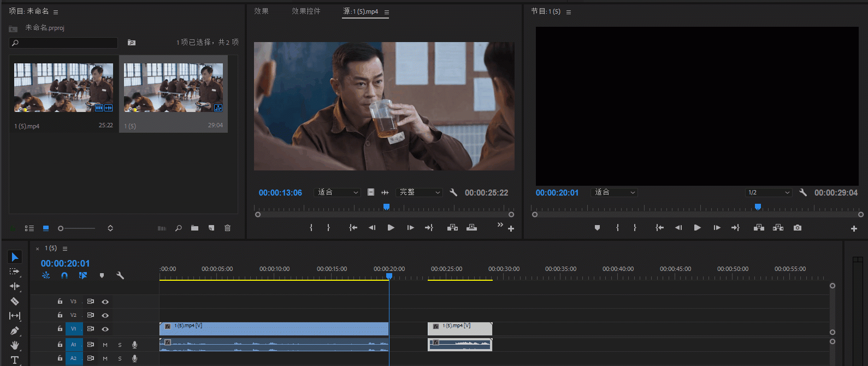Open the source panel menu
Image resolution: width=868 pixels, height=366 pixels.
[x=387, y=12]
